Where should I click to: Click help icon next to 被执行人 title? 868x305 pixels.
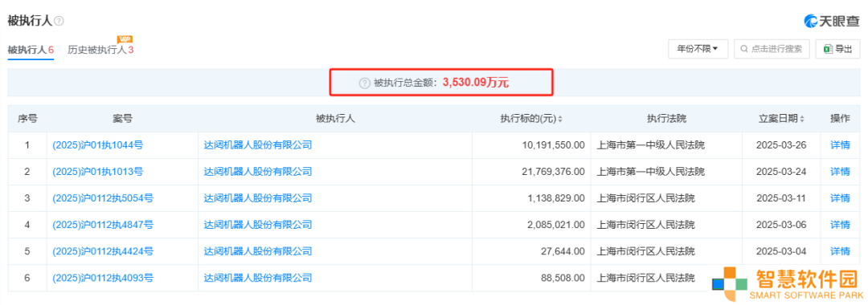tap(59, 21)
